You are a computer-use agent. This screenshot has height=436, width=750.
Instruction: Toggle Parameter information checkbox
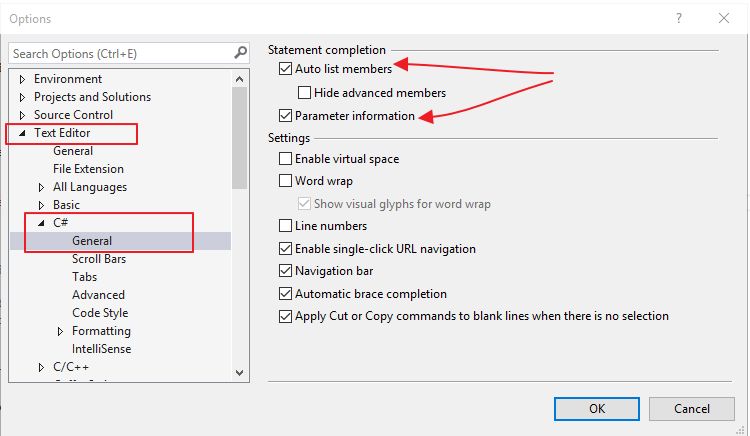[286, 116]
